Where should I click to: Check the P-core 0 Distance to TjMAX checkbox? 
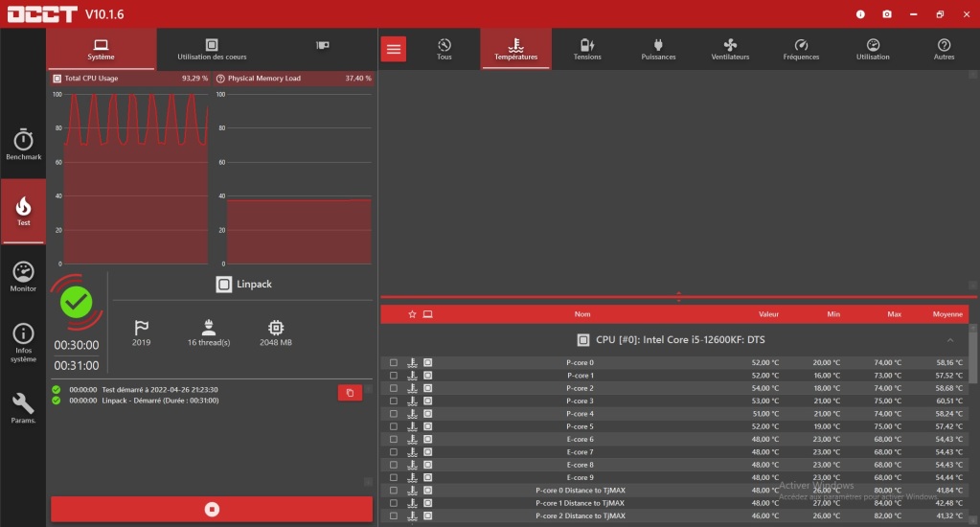(x=393, y=491)
